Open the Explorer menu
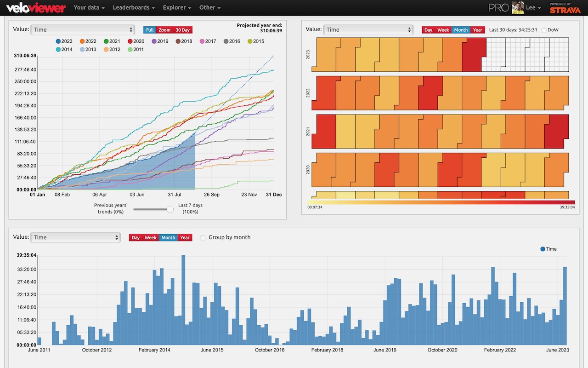Image resolution: width=588 pixels, height=368 pixels. pos(177,8)
